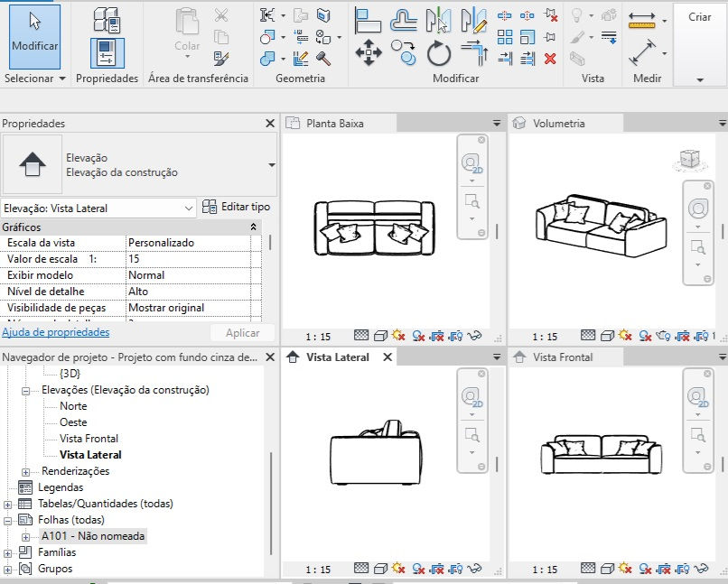
Task: Select the Demolish hammer tool
Action: tap(323, 59)
